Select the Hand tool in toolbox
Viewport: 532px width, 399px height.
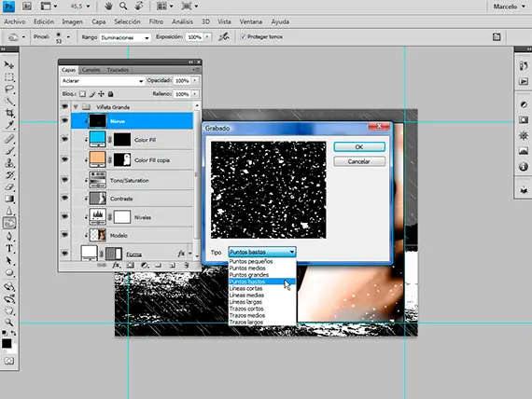[9, 310]
